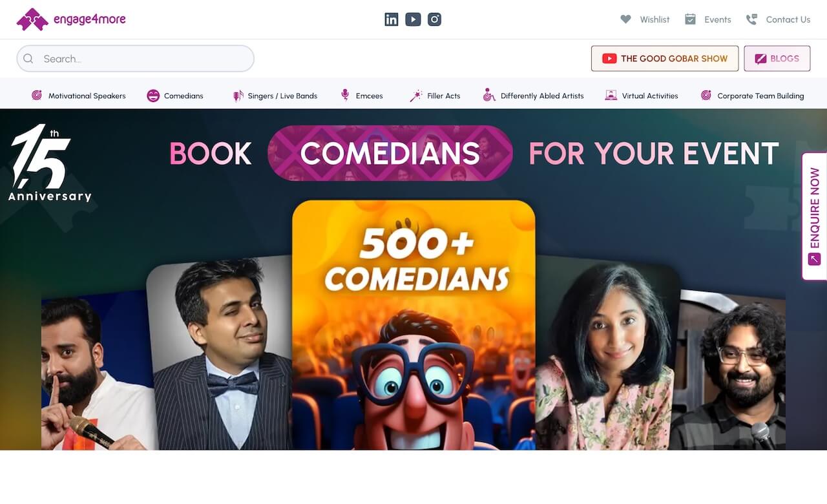Open the YouTube icon in header
The image size is (827, 504).
pyautogui.click(x=413, y=19)
